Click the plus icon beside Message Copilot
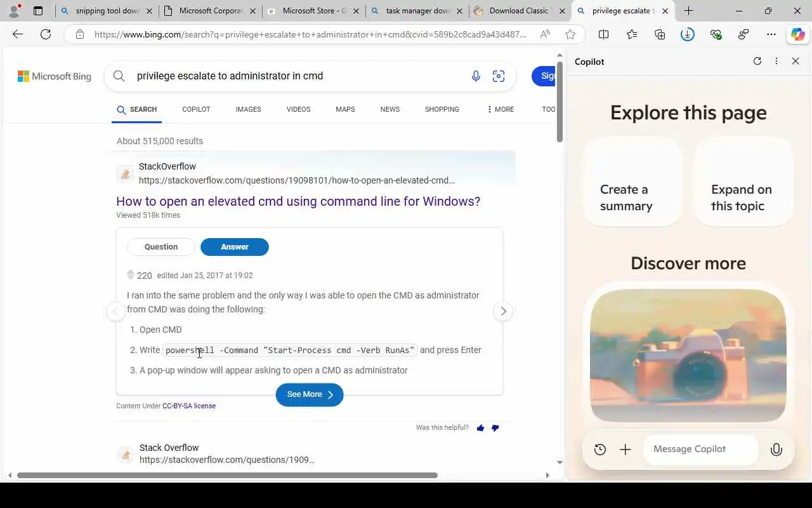This screenshot has height=508, width=812. click(x=625, y=450)
